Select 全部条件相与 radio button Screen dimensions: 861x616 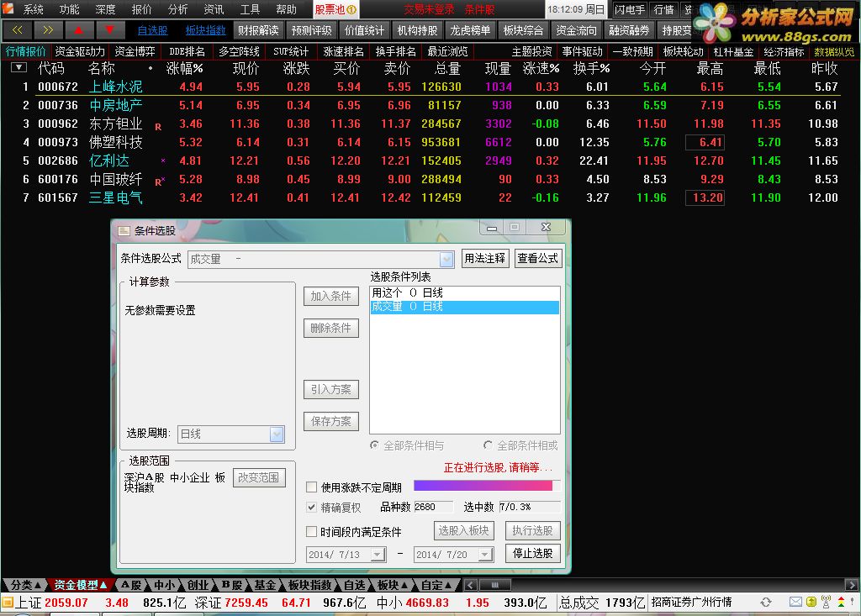[x=374, y=445]
